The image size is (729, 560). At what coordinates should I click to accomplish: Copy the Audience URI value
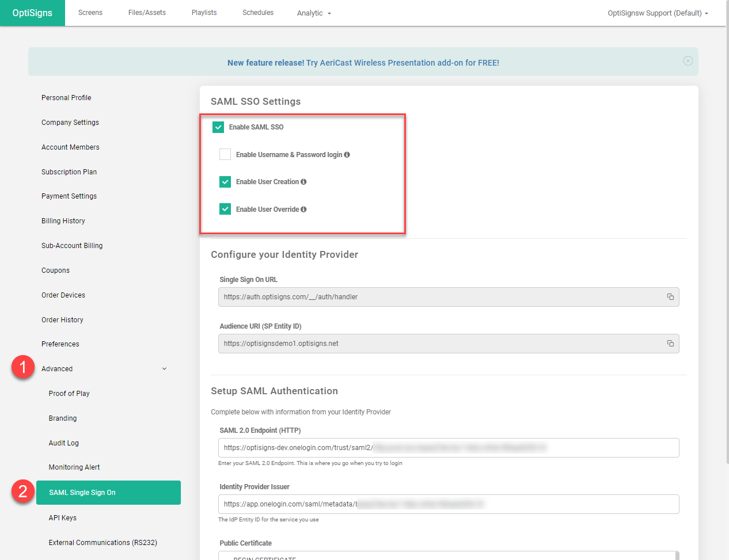tap(670, 344)
